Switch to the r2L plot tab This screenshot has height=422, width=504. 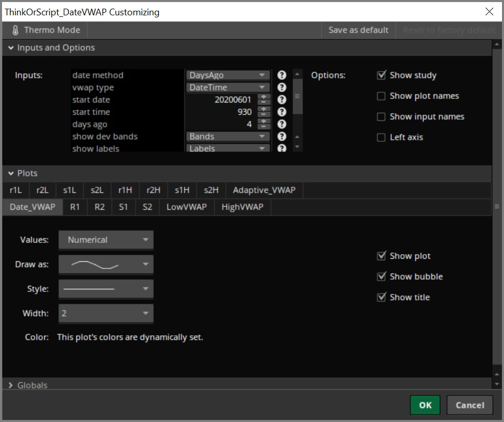(x=42, y=190)
